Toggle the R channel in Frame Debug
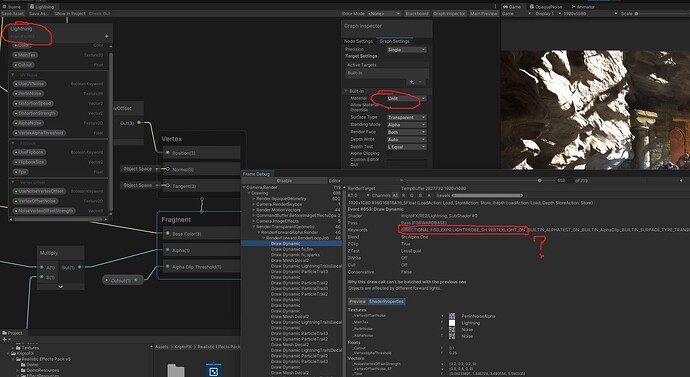The height and width of the screenshot is (377, 690). [404, 195]
